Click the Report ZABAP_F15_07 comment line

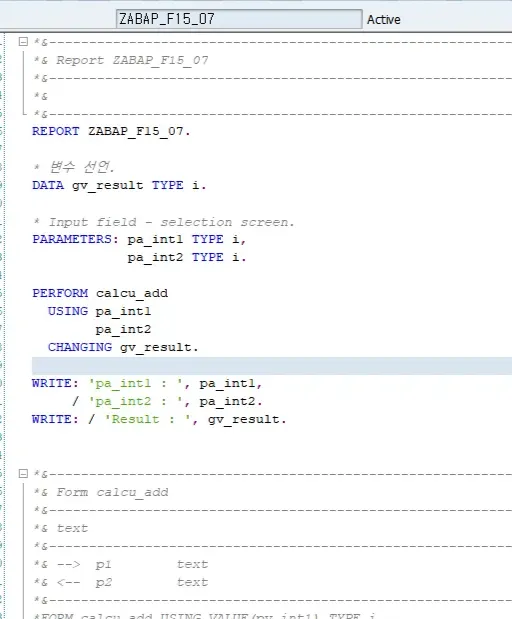[x=121, y=60]
